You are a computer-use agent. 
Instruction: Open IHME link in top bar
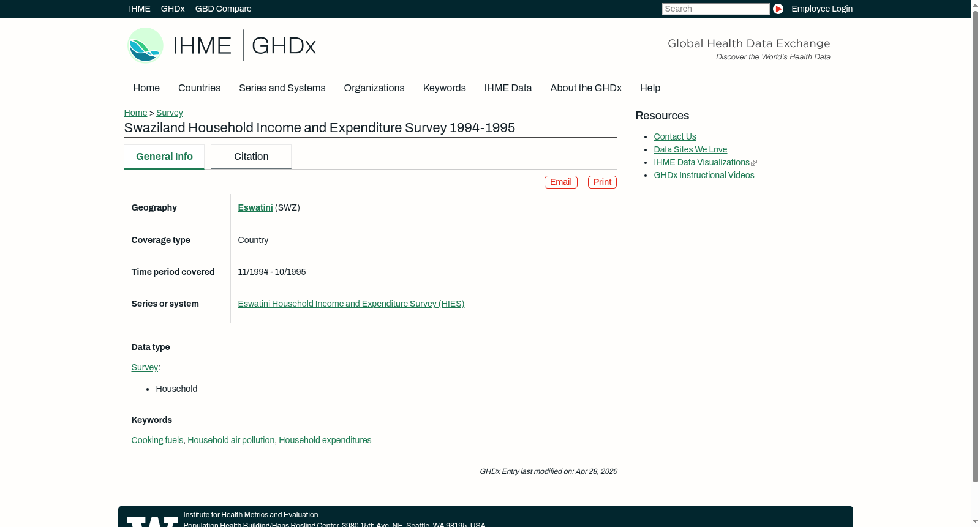click(140, 9)
